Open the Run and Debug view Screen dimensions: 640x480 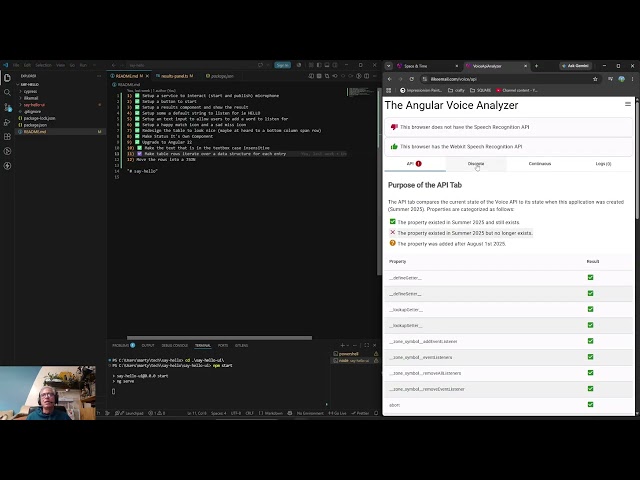pos(7,122)
